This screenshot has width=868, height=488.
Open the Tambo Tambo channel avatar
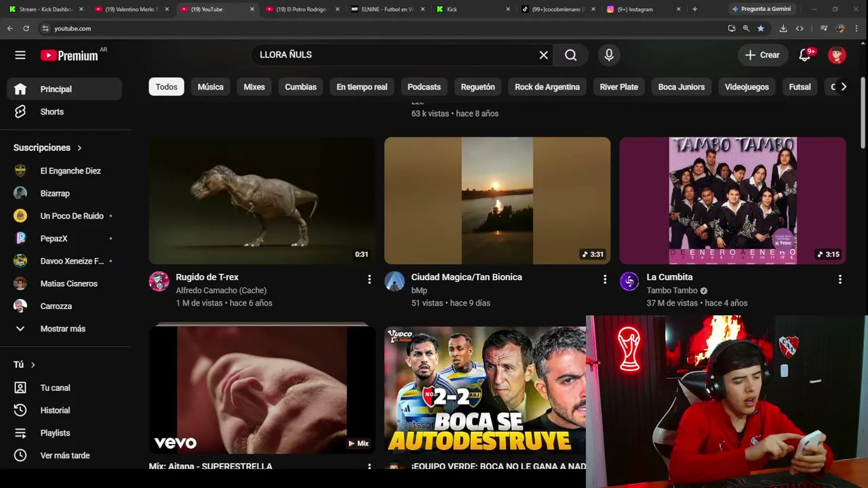tap(629, 281)
